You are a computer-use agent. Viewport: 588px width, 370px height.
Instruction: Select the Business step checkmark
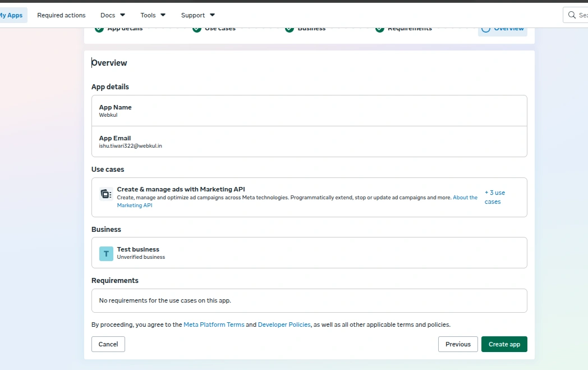(x=289, y=29)
